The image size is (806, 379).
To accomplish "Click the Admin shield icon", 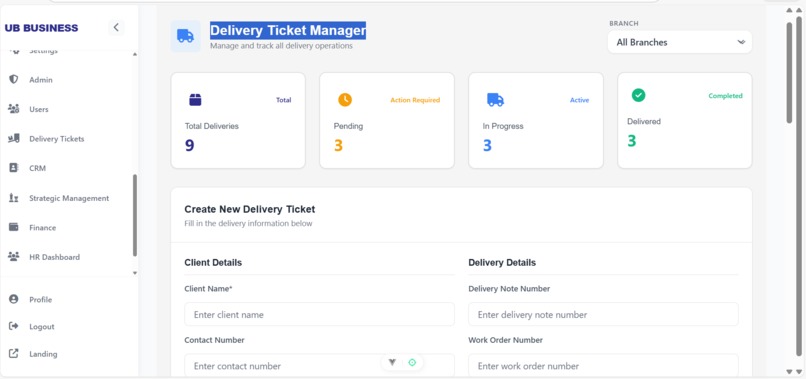I will pyautogui.click(x=14, y=80).
